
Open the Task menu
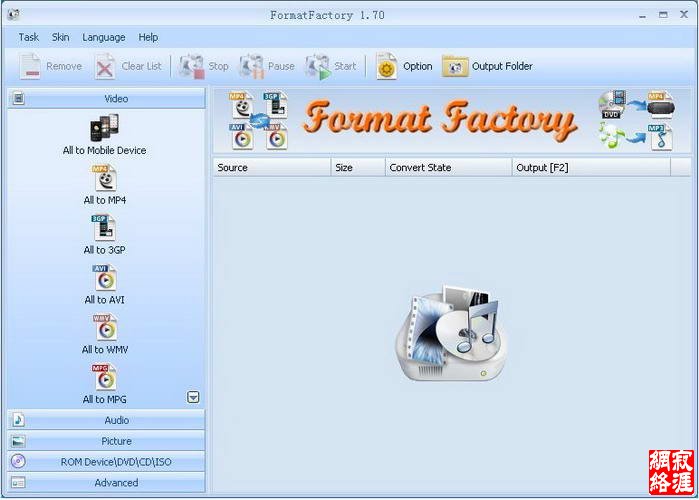(29, 37)
